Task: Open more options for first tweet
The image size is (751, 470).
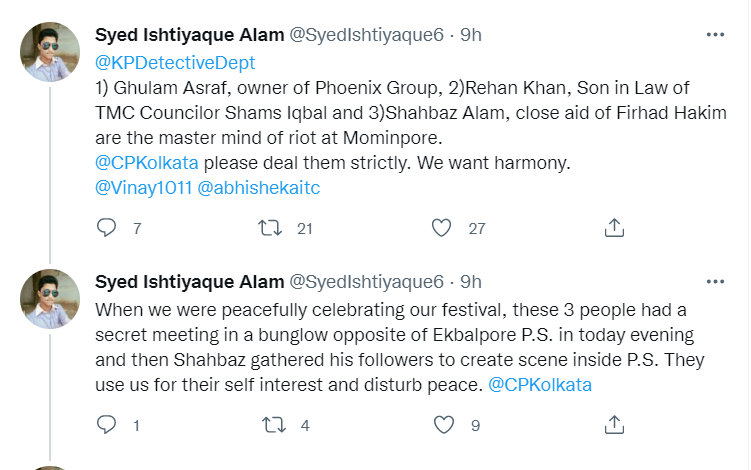Action: pyautogui.click(x=715, y=35)
